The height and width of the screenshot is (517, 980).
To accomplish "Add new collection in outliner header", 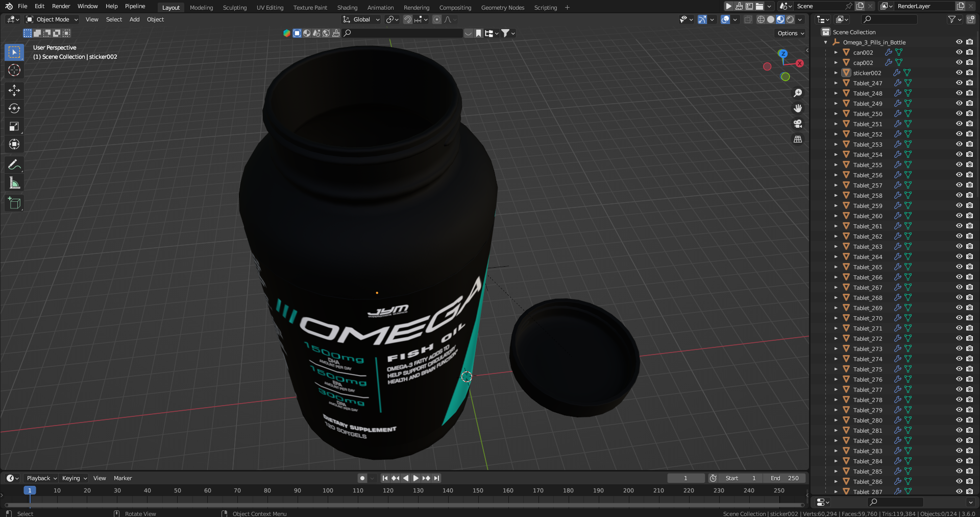I will [970, 19].
